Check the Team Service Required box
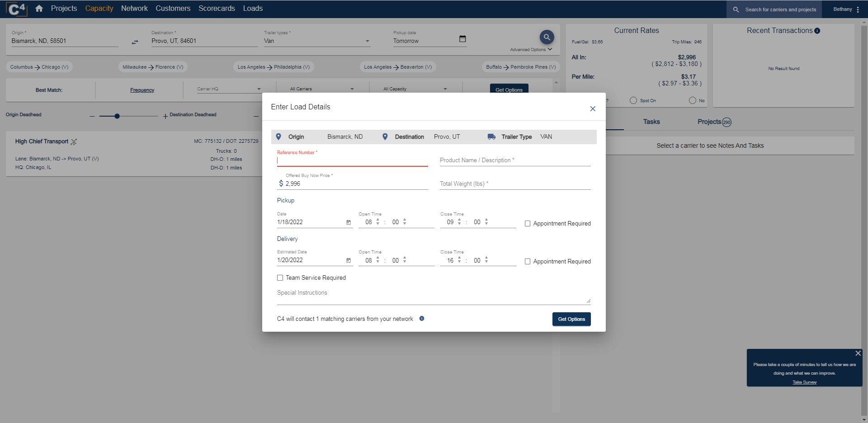The height and width of the screenshot is (423, 868). coord(280,277)
